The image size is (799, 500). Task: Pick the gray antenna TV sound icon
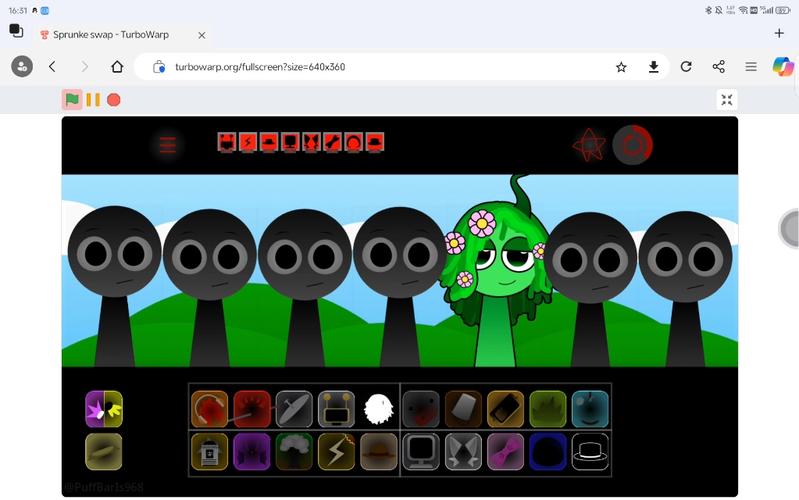(x=336, y=409)
